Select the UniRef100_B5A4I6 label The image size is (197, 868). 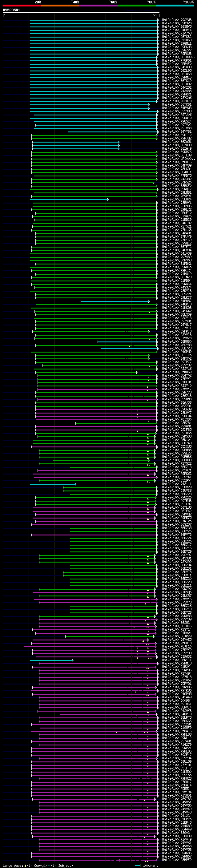[x=177, y=731]
